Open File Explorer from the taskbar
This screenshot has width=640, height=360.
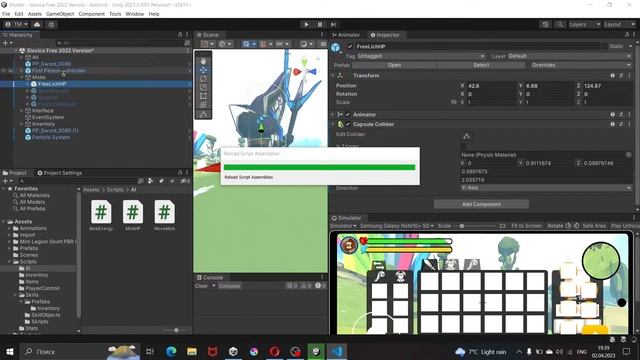point(192,351)
